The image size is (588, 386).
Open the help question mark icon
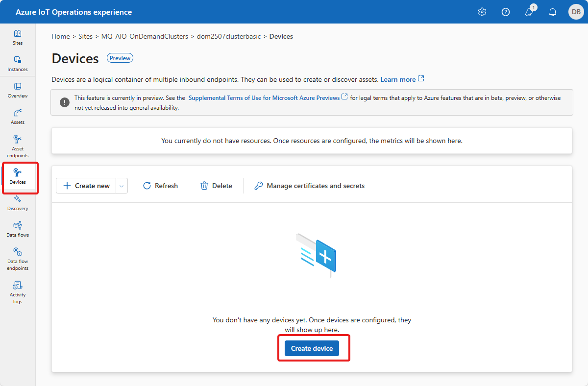click(506, 12)
